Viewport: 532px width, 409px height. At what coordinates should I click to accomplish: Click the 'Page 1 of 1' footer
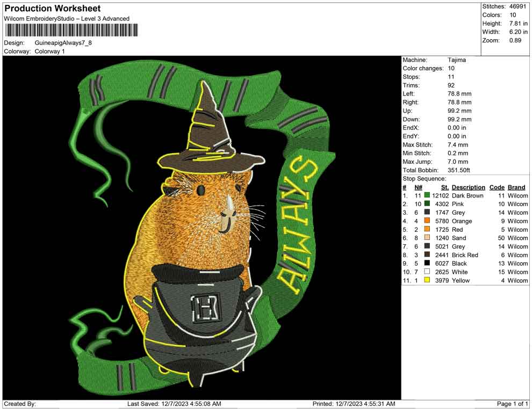coord(512,404)
